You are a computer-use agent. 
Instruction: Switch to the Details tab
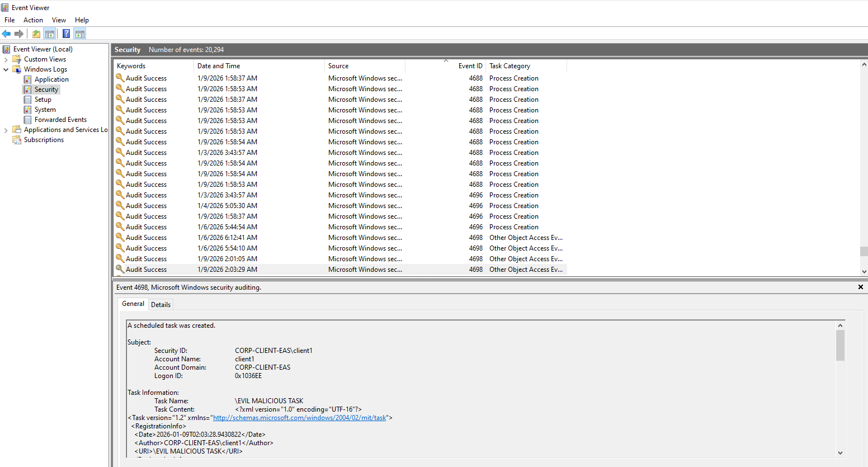[161, 305]
